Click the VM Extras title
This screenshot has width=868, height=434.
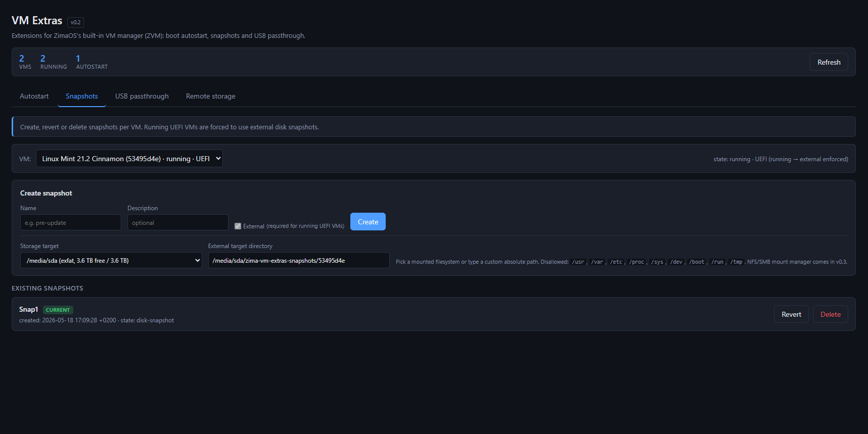click(x=37, y=21)
